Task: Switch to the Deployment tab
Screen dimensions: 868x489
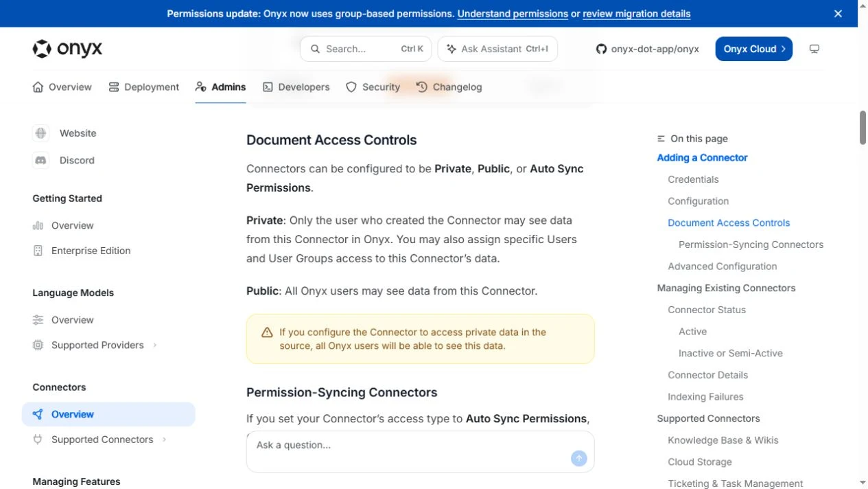Action: (x=143, y=87)
